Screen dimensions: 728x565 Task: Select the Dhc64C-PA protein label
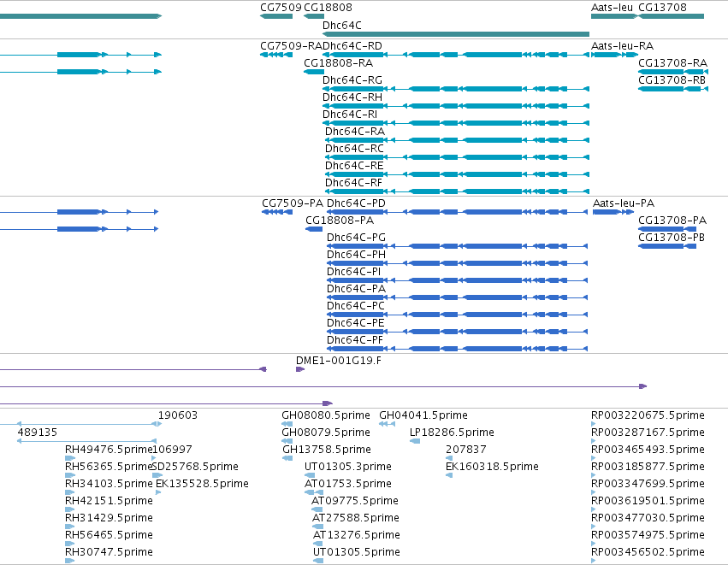(x=356, y=289)
